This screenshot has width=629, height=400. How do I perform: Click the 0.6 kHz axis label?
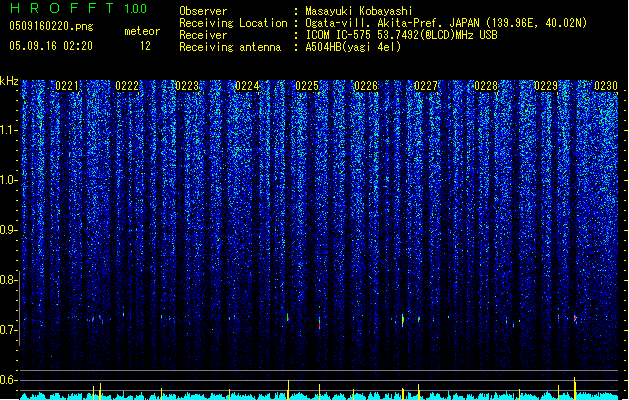(x=9, y=380)
